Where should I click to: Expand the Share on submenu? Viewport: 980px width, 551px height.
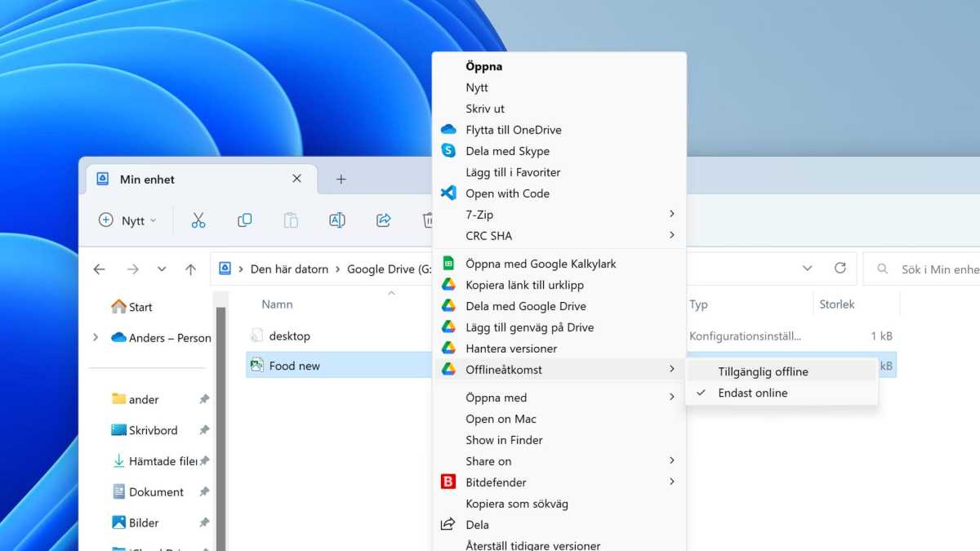tap(672, 460)
